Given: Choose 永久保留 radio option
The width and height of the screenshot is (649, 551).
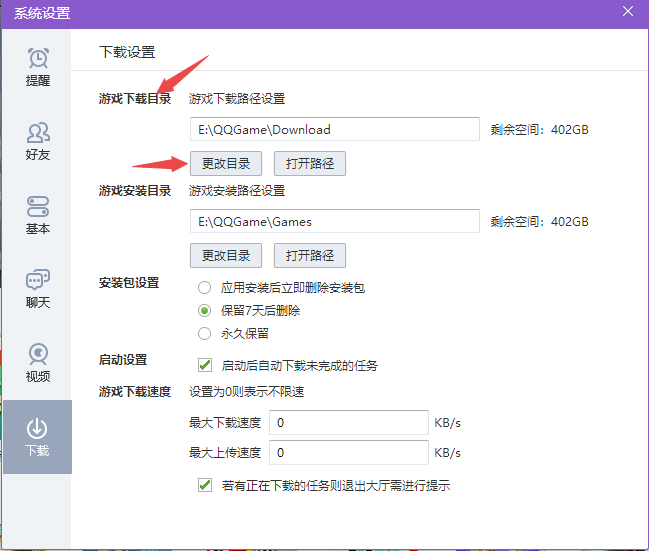Looking at the screenshot, I should click(x=205, y=333).
